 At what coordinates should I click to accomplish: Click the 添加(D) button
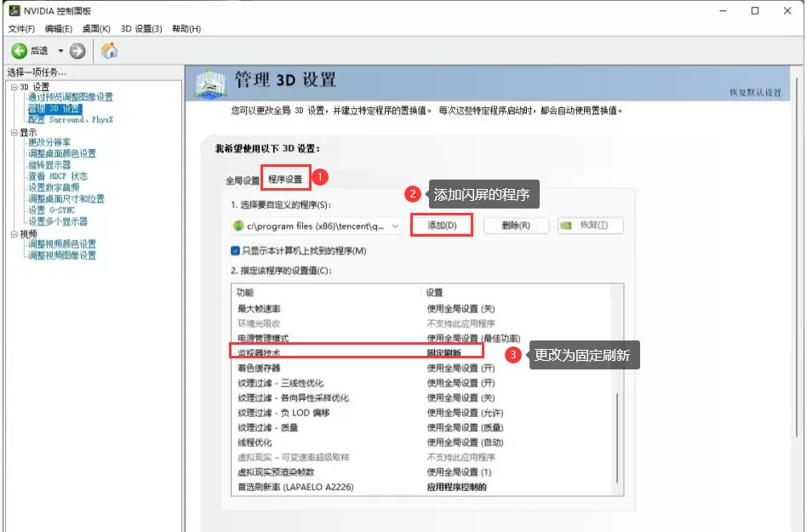pyautogui.click(x=441, y=226)
